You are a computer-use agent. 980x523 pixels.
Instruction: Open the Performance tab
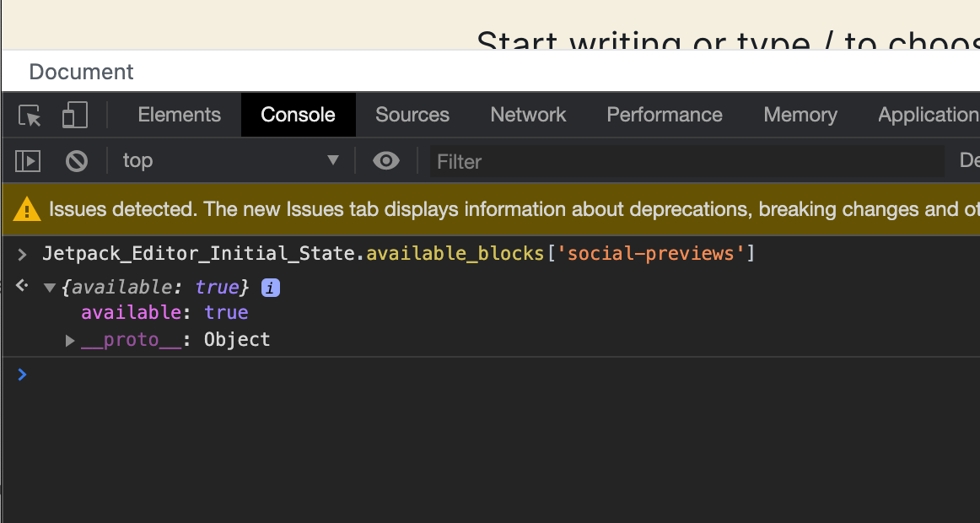coord(665,115)
